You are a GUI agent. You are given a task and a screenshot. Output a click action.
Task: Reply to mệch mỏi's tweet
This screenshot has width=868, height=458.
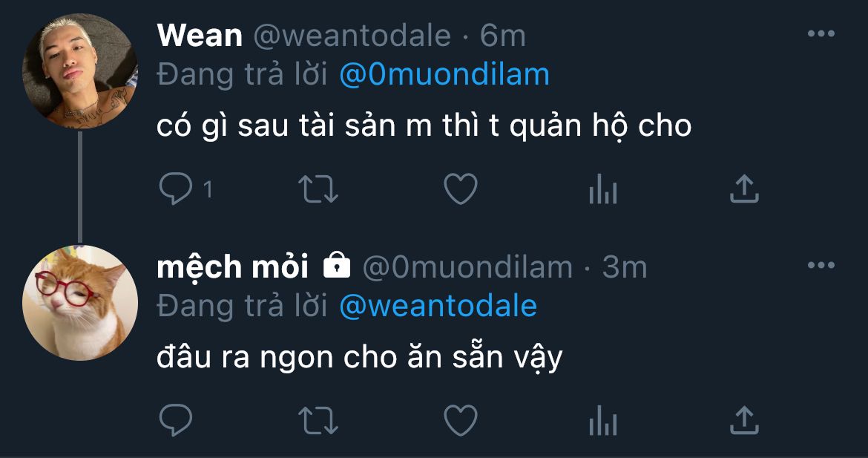coord(176,420)
